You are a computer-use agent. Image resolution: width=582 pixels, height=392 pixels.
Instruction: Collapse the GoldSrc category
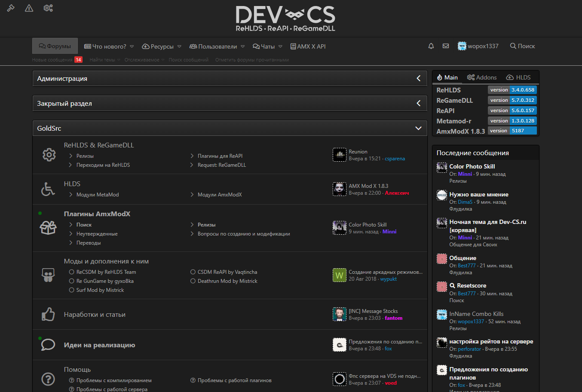418,128
